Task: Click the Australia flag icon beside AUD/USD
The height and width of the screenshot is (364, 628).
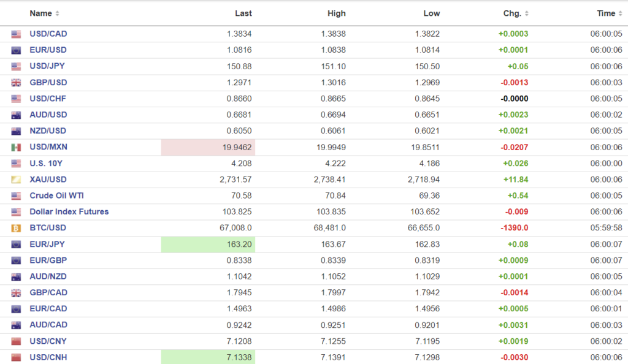Action: pos(16,115)
